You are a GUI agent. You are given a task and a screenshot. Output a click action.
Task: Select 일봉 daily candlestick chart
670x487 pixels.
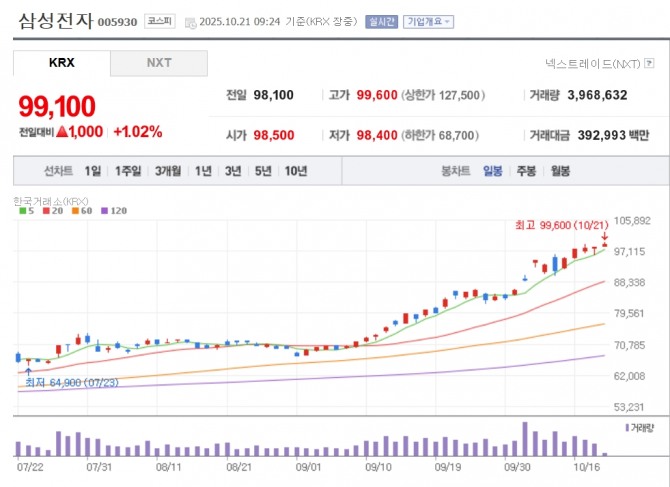coord(492,171)
